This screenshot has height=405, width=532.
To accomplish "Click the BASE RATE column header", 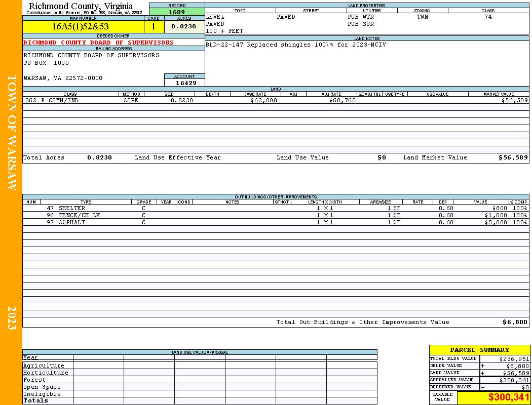I will [x=255, y=94].
